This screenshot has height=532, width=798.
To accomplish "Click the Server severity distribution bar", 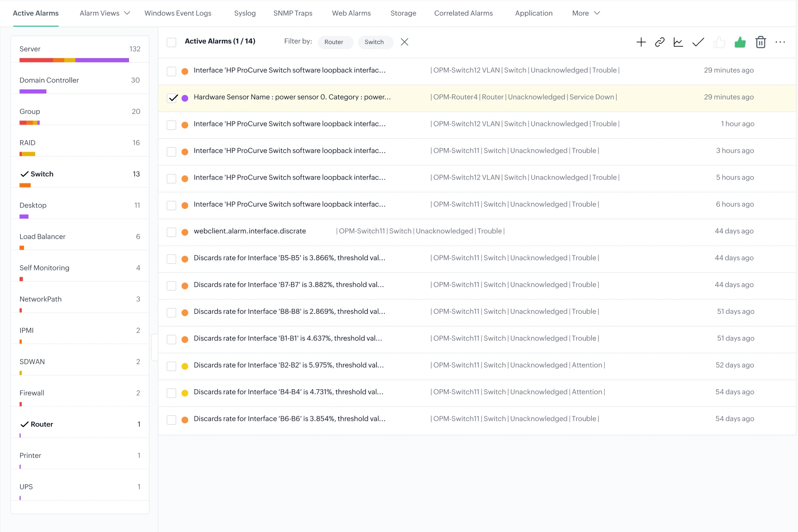I will point(74,60).
